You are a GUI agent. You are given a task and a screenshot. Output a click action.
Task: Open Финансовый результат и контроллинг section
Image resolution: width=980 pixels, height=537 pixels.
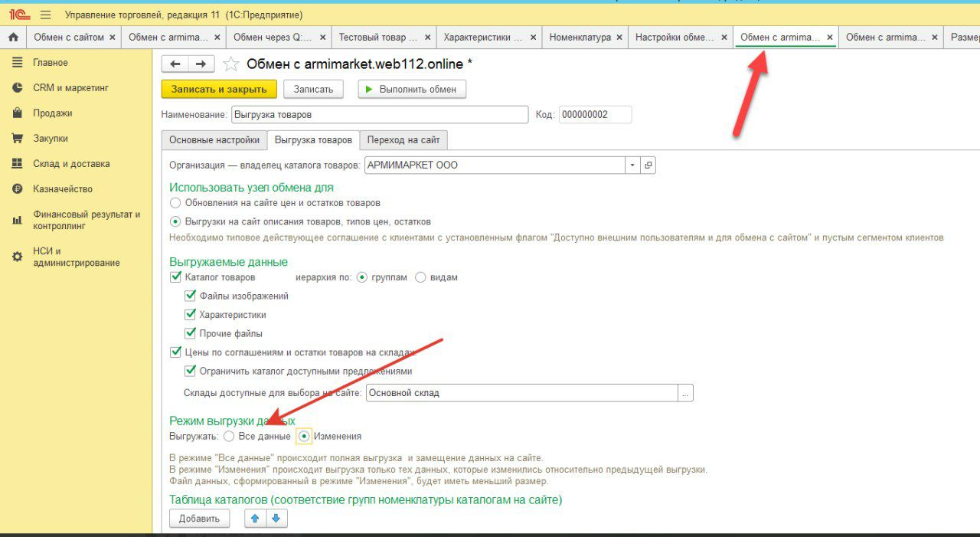(x=86, y=220)
